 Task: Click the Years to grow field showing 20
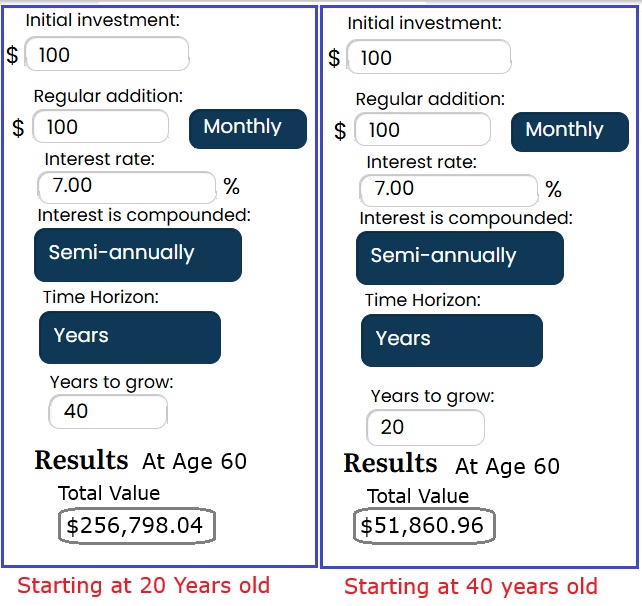pyautogui.click(x=425, y=427)
